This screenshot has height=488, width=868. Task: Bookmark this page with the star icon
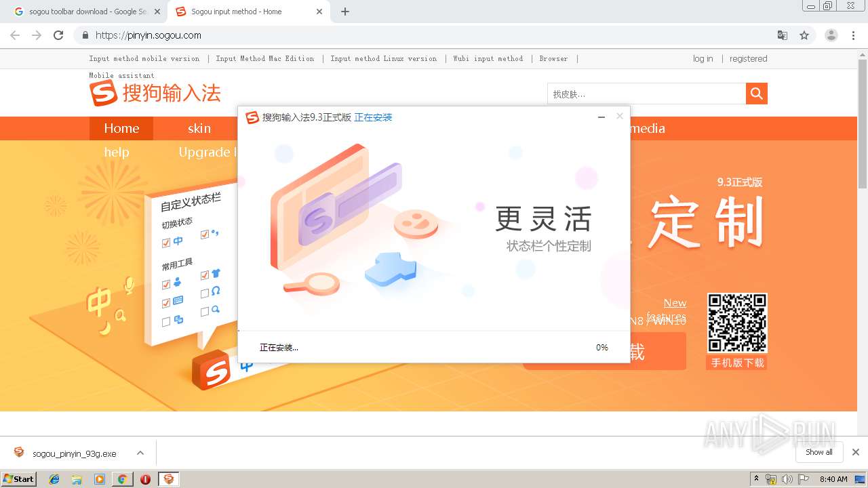[804, 35]
